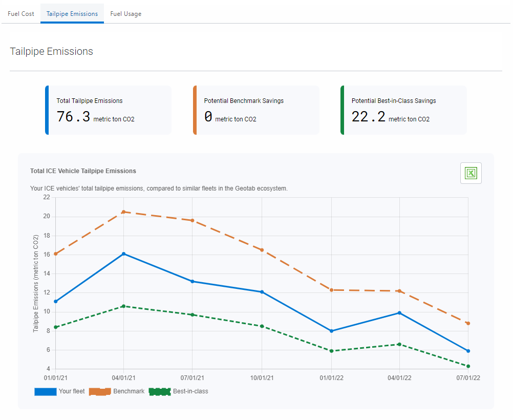513x420 pixels.
Task: Toggle the Your fleet legend swatch
Action: pos(46,391)
